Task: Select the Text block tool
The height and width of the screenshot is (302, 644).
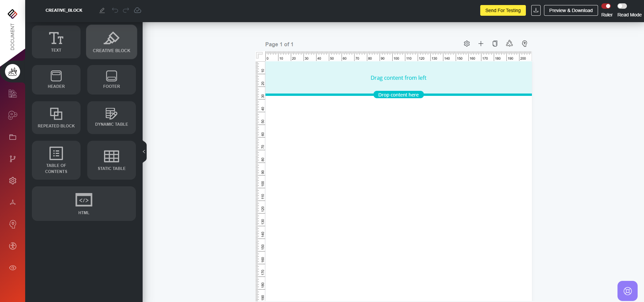Action: coord(56,42)
